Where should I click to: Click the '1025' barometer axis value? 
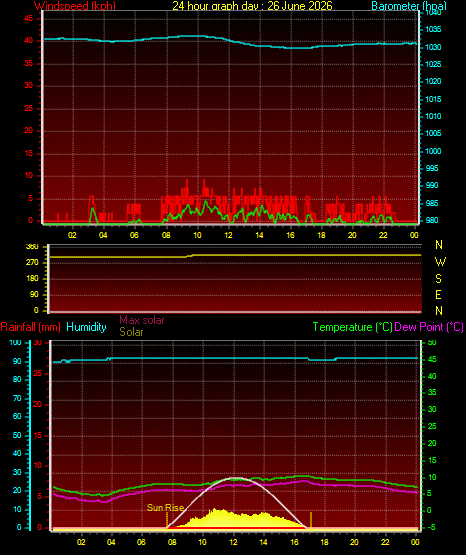coord(433,64)
